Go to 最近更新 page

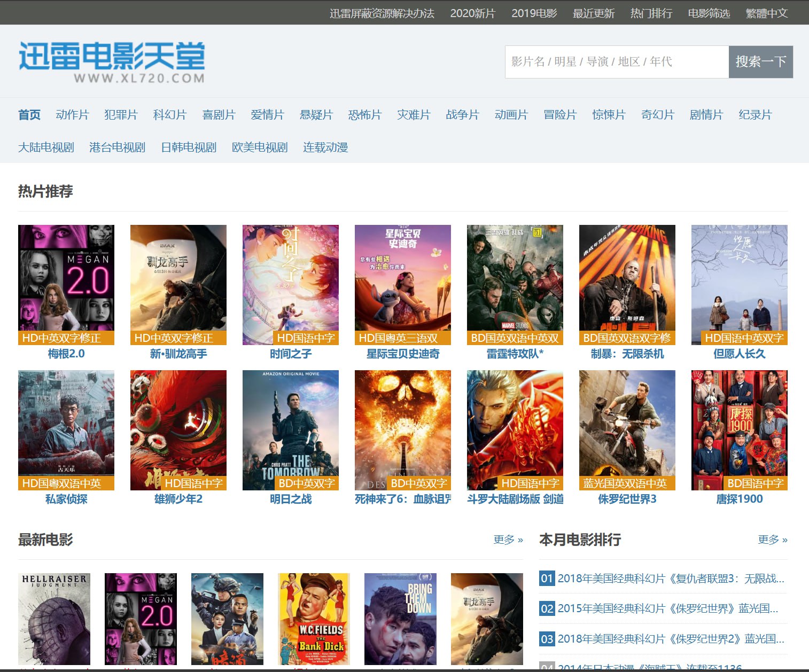click(594, 13)
